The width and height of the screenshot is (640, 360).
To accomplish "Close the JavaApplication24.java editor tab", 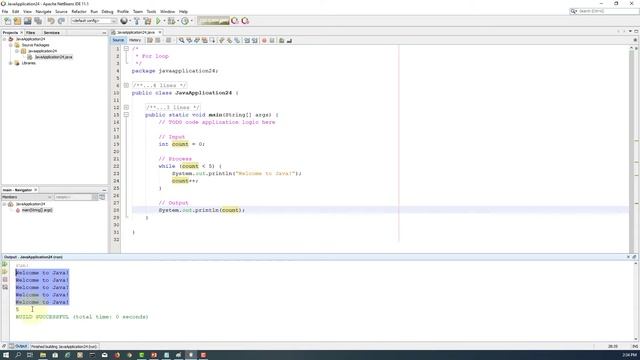I will [160, 32].
